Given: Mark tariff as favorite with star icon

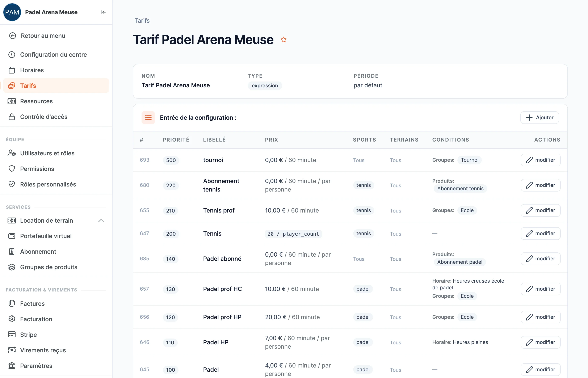Looking at the screenshot, I should (284, 39).
